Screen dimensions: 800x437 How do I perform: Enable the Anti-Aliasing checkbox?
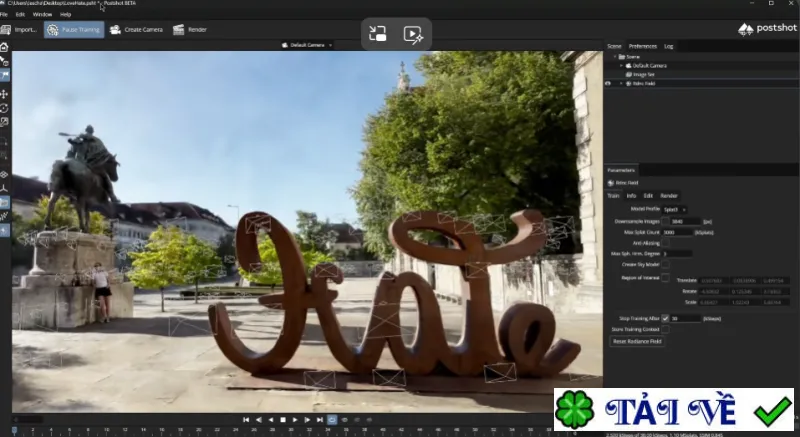[665, 243]
